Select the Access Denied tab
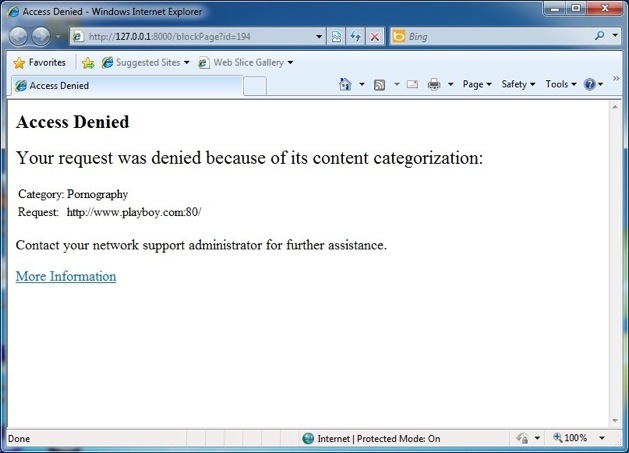 (x=127, y=85)
